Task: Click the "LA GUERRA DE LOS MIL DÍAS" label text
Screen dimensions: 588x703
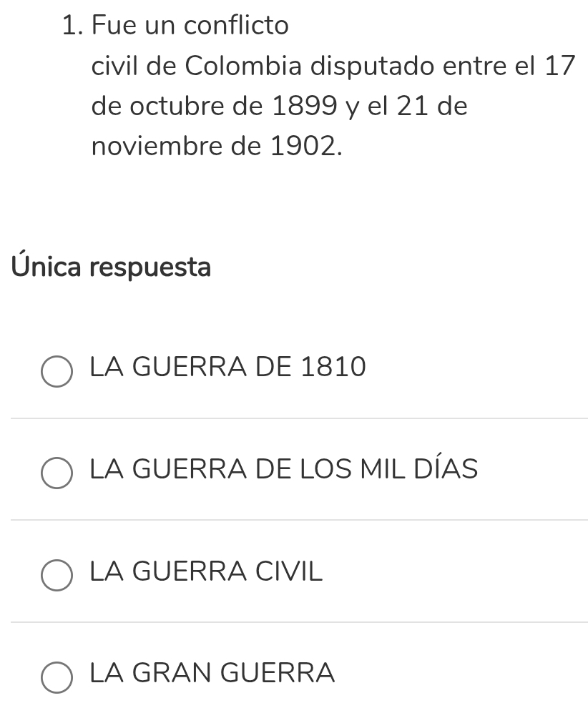Action: coord(284,470)
